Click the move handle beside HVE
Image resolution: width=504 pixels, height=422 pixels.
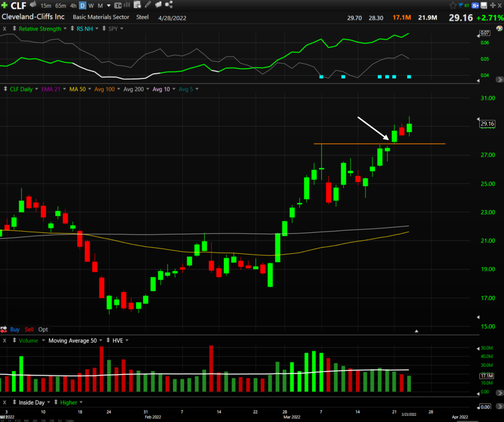108,340
